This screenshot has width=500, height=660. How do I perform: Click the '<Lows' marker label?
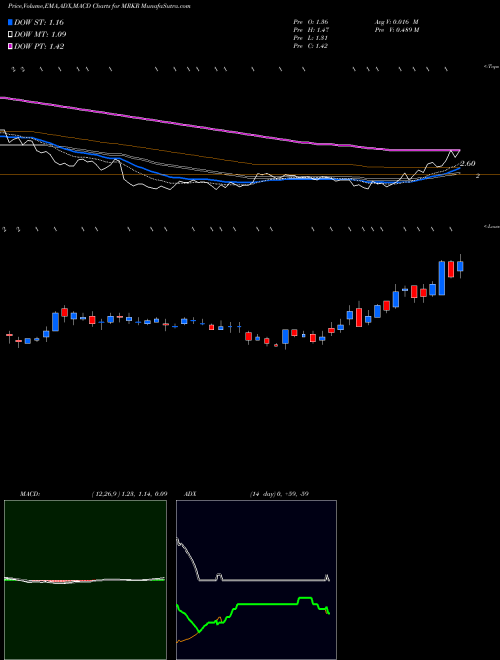[492, 226]
